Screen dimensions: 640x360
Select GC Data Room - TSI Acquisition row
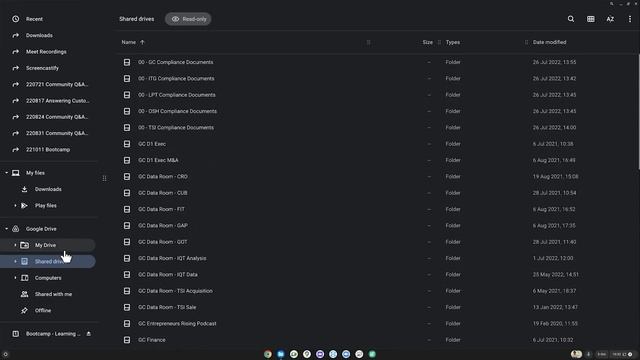377,291
